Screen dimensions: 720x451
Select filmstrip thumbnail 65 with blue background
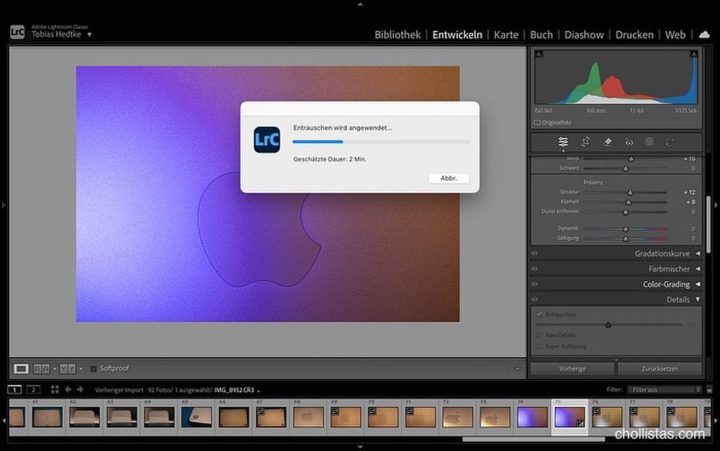[x=197, y=417]
